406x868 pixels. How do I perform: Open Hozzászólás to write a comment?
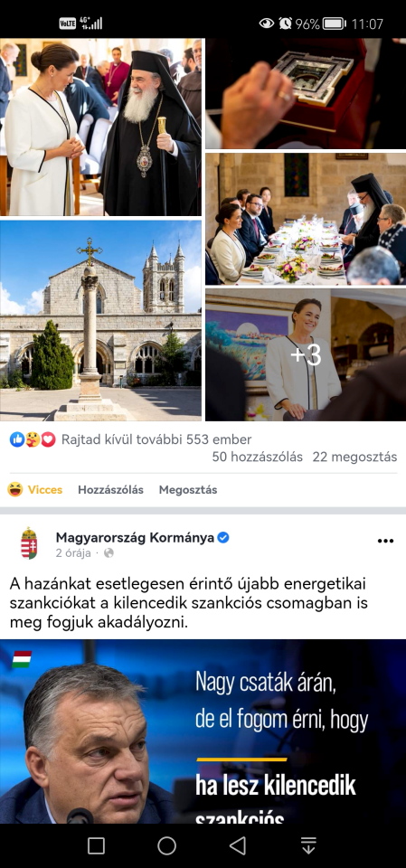tap(110, 489)
